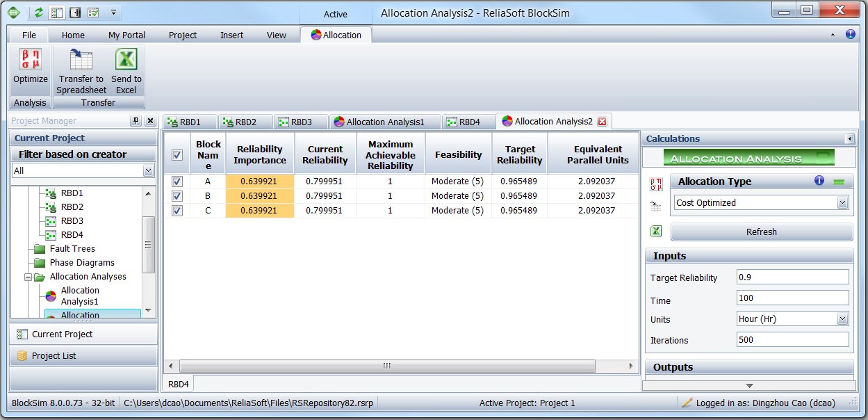
Task: Select RBD4 diagram icon in project tree
Action: click(50, 235)
